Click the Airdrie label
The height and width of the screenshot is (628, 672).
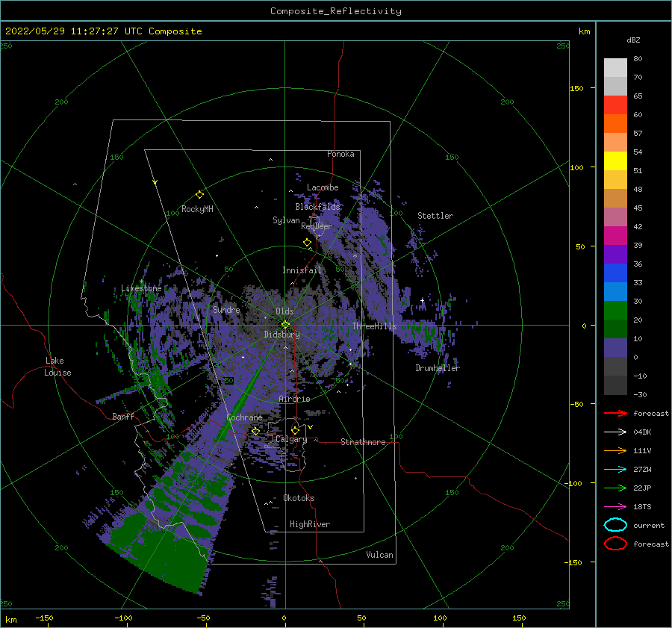(x=294, y=399)
